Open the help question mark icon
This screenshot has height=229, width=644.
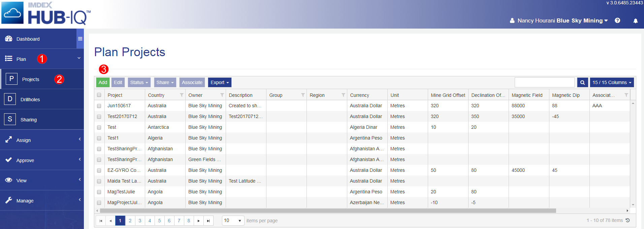[x=617, y=21]
